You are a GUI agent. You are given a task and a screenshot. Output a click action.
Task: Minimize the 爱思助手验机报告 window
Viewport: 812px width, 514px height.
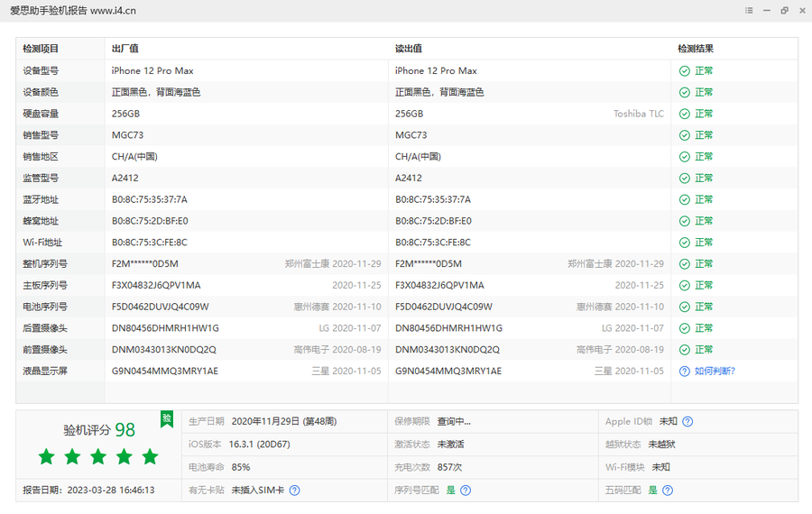pos(767,10)
